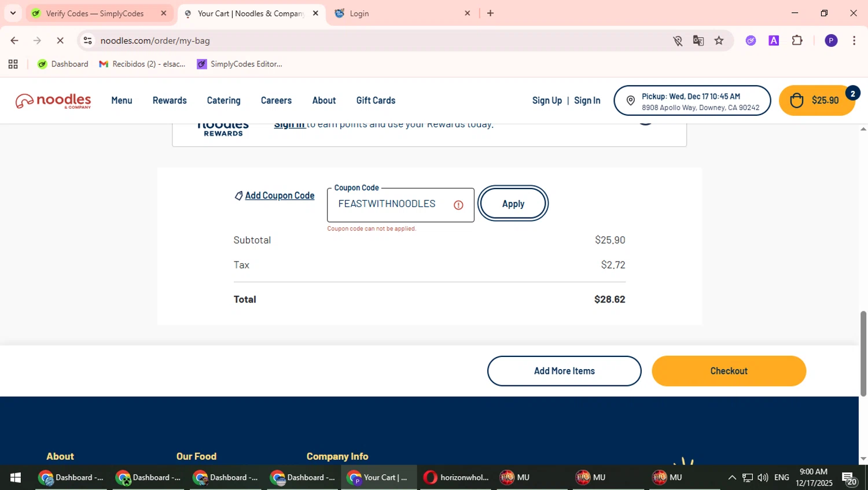The width and height of the screenshot is (868, 490).
Task: Open the apps grid in bookmarks bar
Action: (x=13, y=64)
